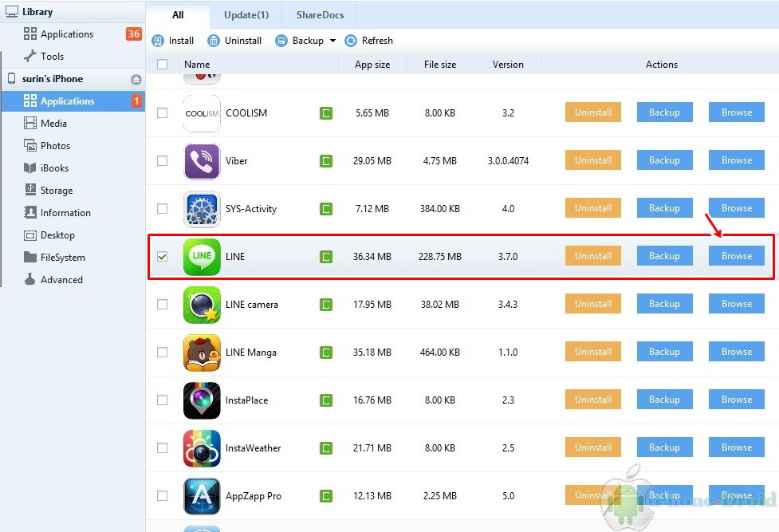Sort by Version column header

coord(508,64)
